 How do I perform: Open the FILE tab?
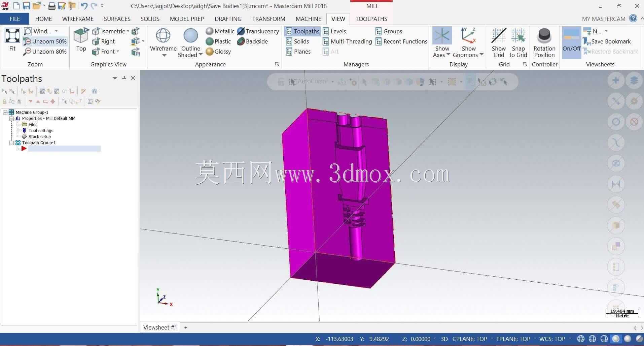tap(14, 19)
